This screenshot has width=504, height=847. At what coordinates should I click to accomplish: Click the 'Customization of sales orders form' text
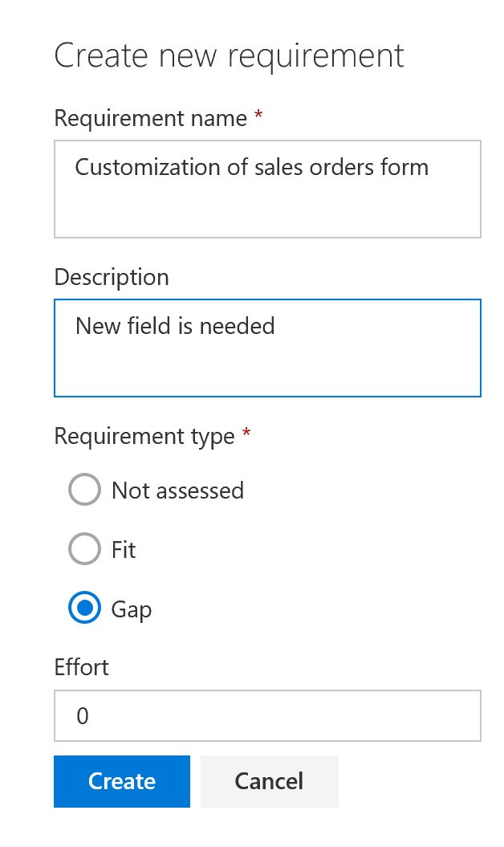pos(251,167)
